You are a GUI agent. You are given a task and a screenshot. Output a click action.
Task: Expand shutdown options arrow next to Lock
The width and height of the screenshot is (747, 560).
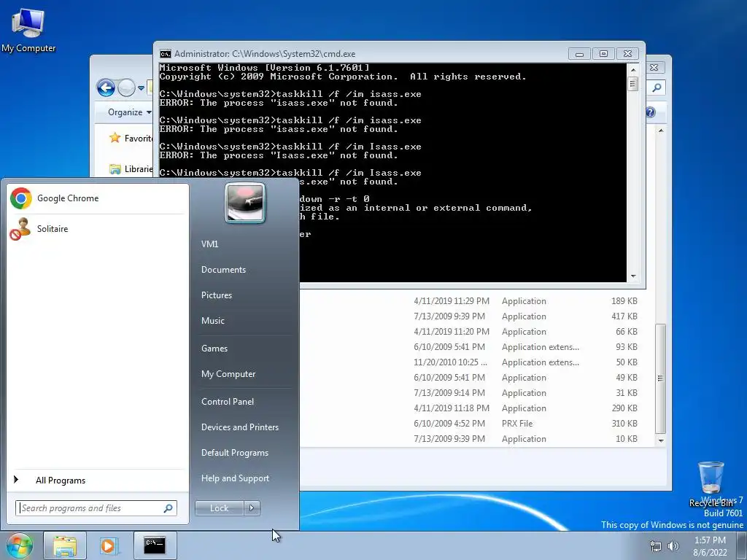tap(252, 508)
